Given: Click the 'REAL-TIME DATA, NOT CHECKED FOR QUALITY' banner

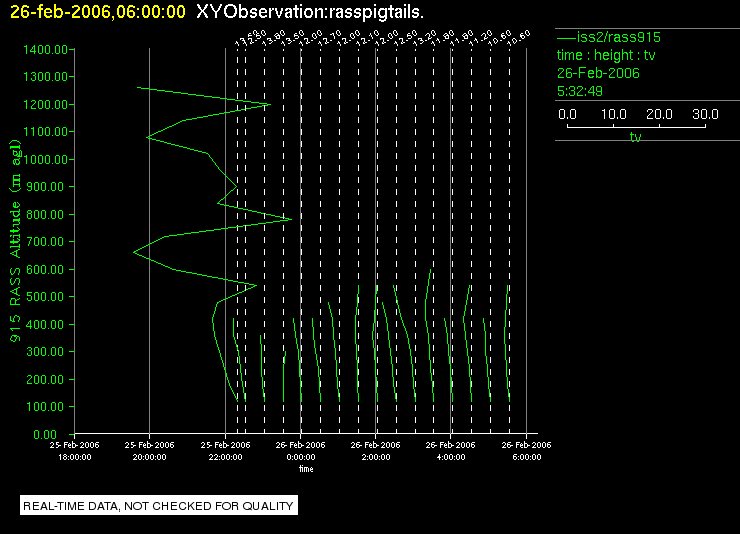Looking at the screenshot, I should coord(159,506).
